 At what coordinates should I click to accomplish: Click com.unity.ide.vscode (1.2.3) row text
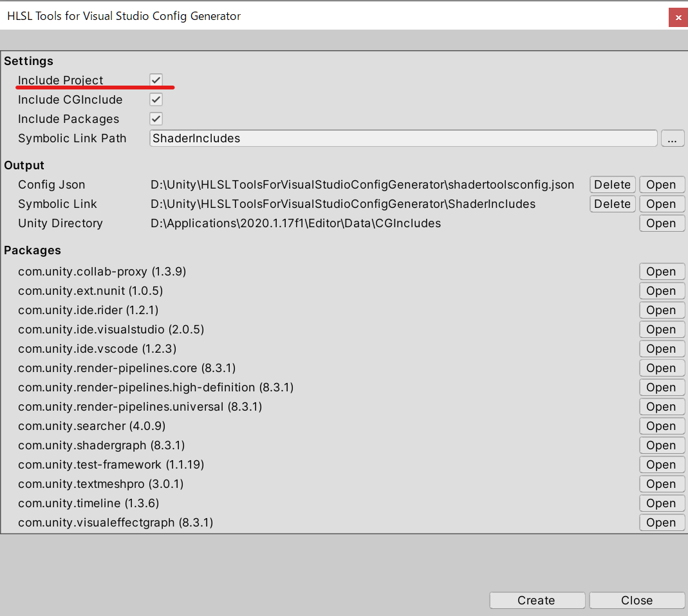click(x=97, y=349)
